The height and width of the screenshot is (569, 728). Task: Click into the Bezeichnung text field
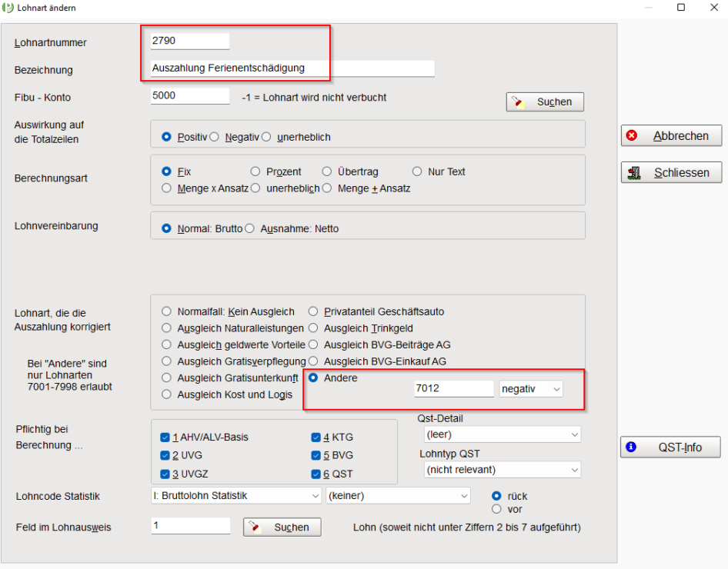click(x=292, y=68)
